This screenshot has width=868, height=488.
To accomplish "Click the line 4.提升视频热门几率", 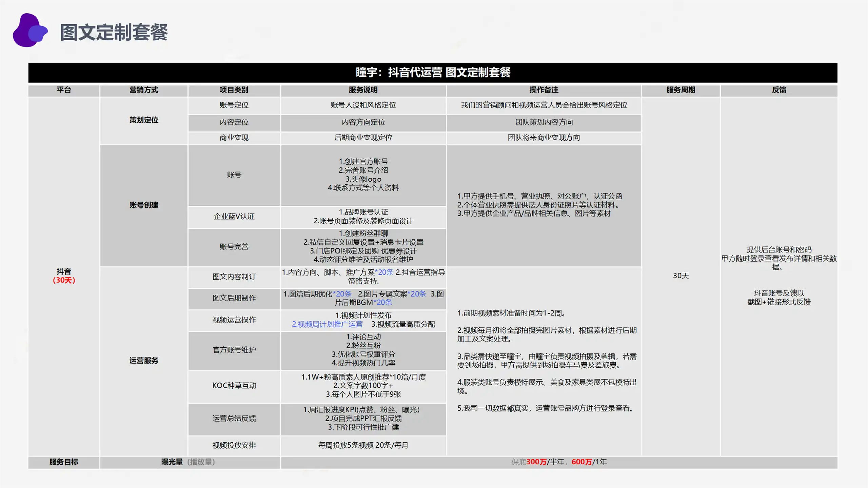I will [x=363, y=363].
